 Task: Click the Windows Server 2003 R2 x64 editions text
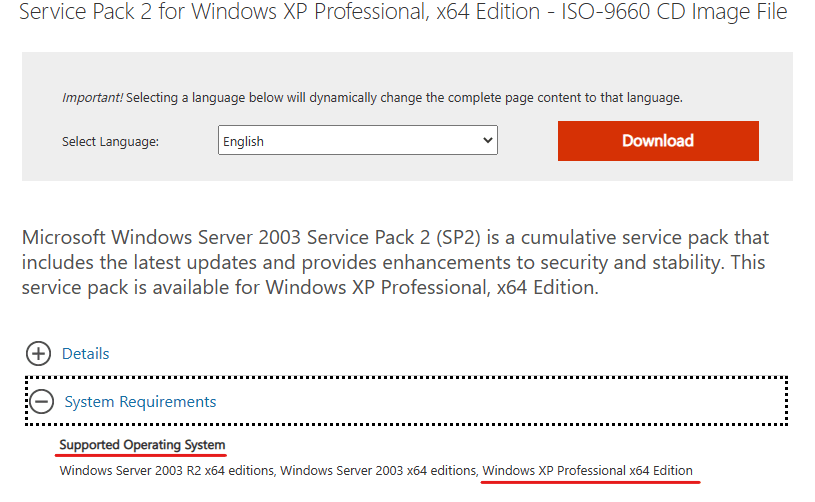(166, 471)
